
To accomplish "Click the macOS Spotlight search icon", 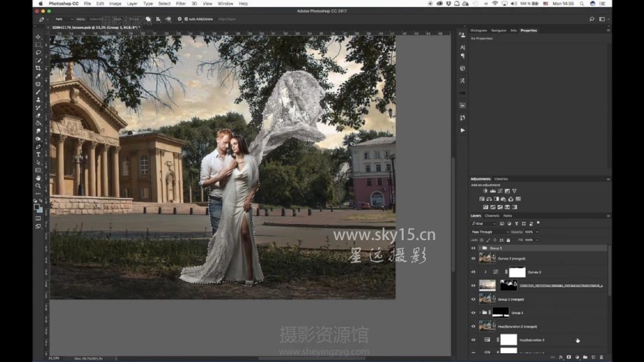I will pos(582,4).
